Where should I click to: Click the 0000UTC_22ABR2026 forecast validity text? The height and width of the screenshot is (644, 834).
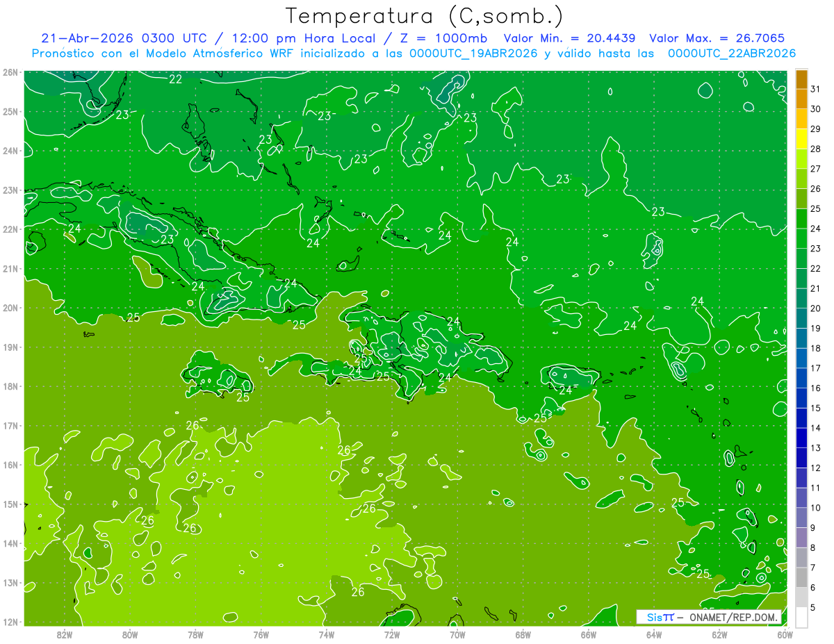click(731, 53)
